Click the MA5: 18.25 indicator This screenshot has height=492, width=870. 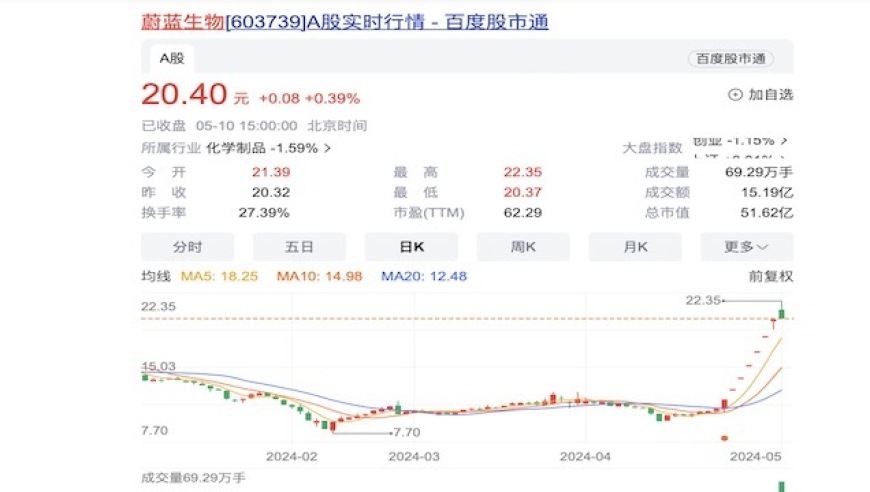coord(220,276)
